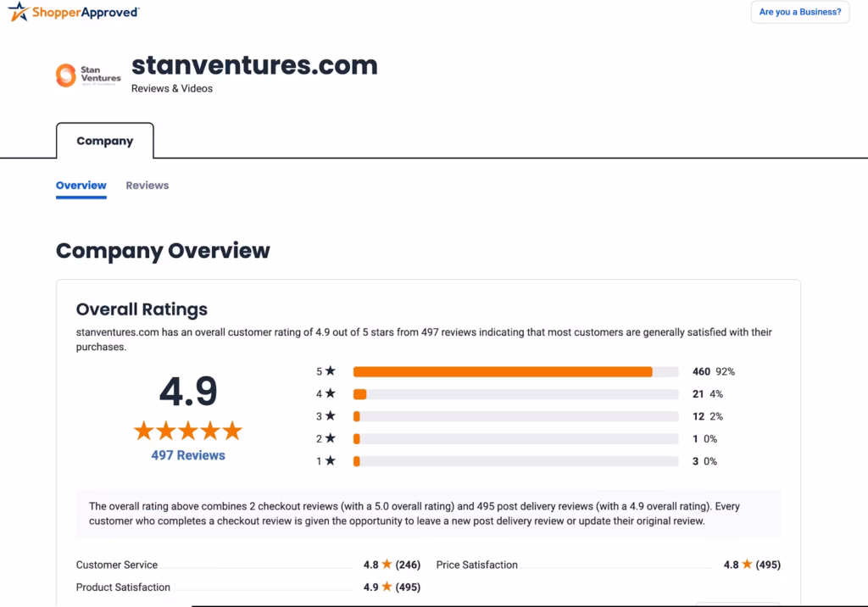The height and width of the screenshot is (607, 868).
Task: Select the Overview sub-tab
Action: tap(81, 186)
